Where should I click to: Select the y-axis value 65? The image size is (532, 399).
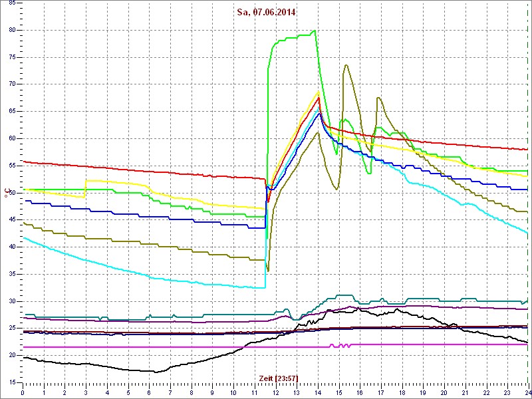point(11,112)
